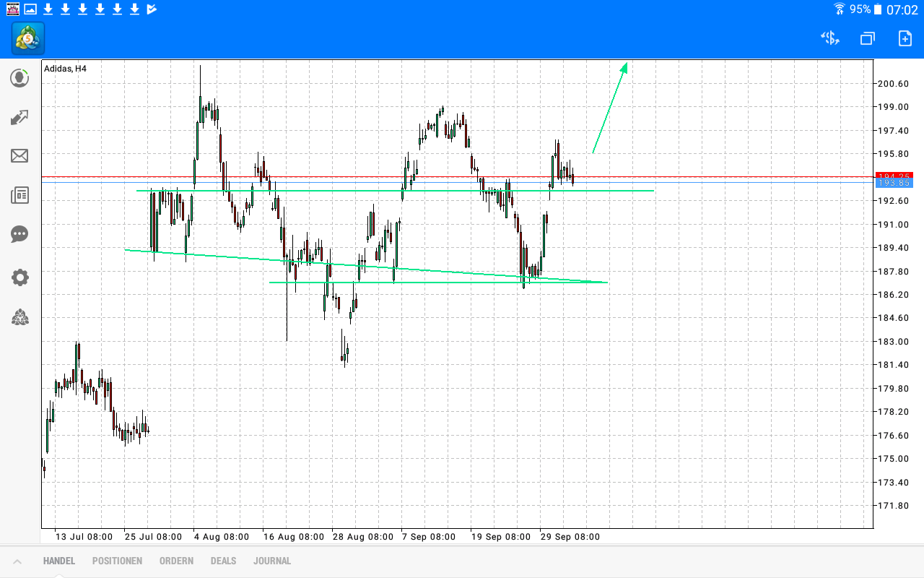Open the account profile icon in sidebar

click(19, 78)
